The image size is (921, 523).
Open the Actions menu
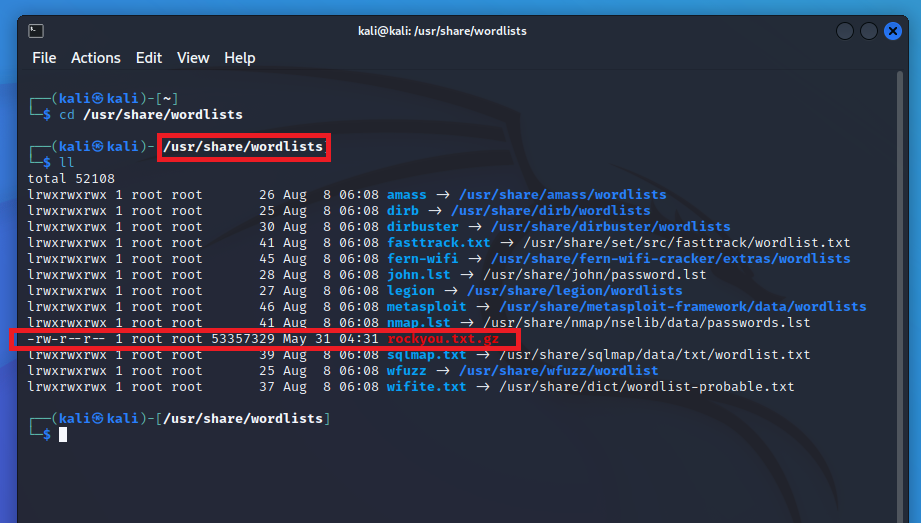[x=96, y=58]
